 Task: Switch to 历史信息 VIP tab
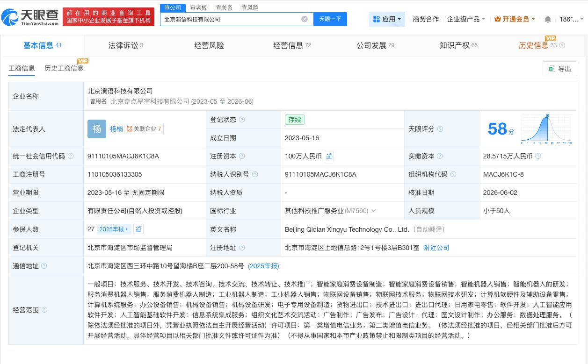pos(537,45)
